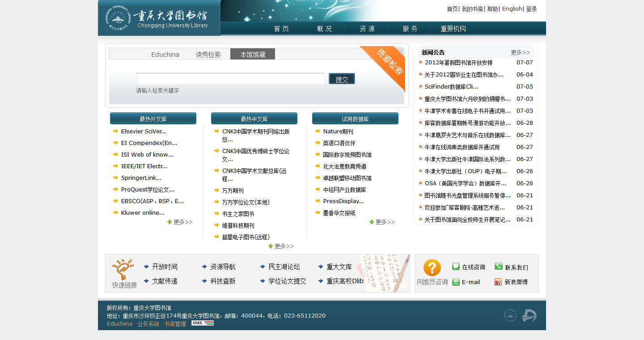Click the arrow icon beside 开放时间

coord(146,267)
